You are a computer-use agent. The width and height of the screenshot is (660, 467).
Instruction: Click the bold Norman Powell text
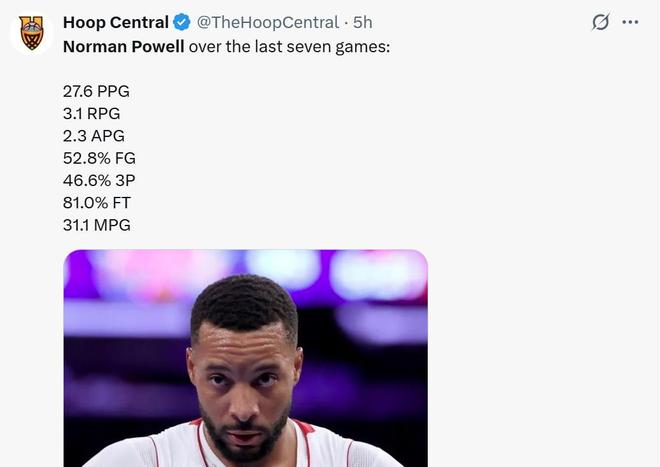[123, 47]
